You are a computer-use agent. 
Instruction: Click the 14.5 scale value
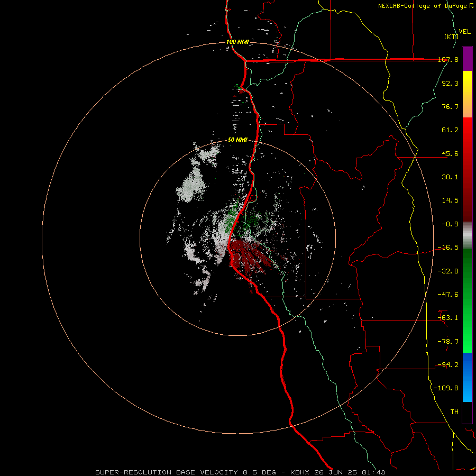(x=450, y=200)
